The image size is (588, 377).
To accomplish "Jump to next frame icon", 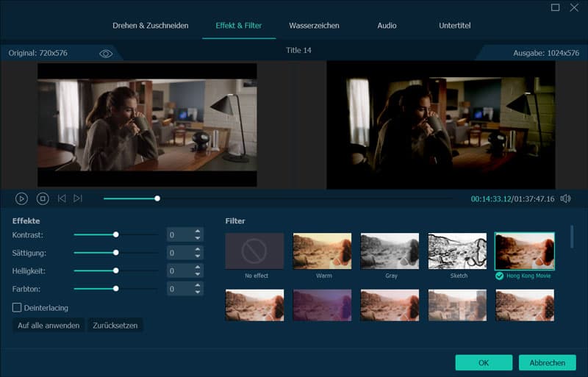I will pyautogui.click(x=78, y=198).
